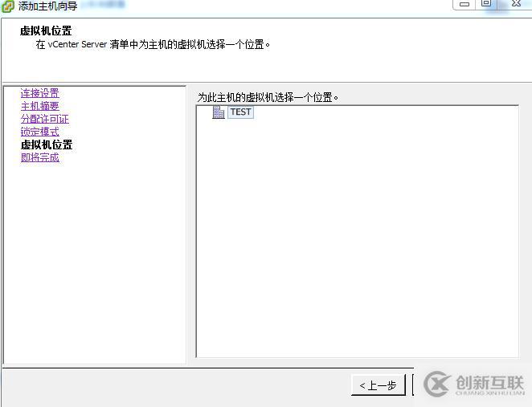Open the 即将完成 step link
The height and width of the screenshot is (407, 532).
click(39, 157)
